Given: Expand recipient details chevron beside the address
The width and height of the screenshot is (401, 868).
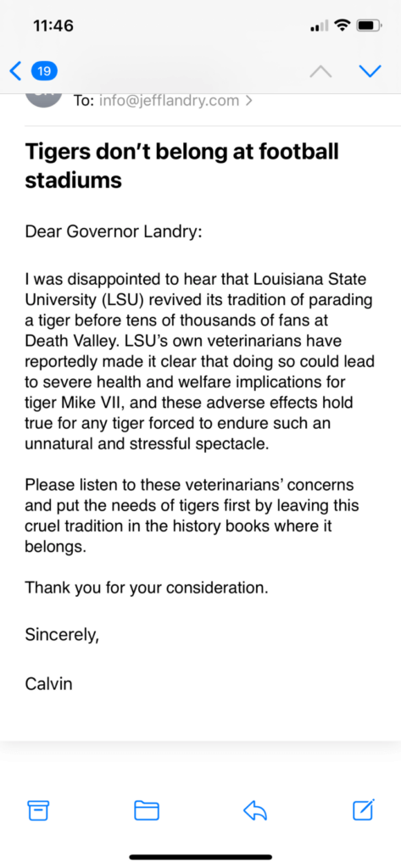Looking at the screenshot, I should [x=249, y=101].
